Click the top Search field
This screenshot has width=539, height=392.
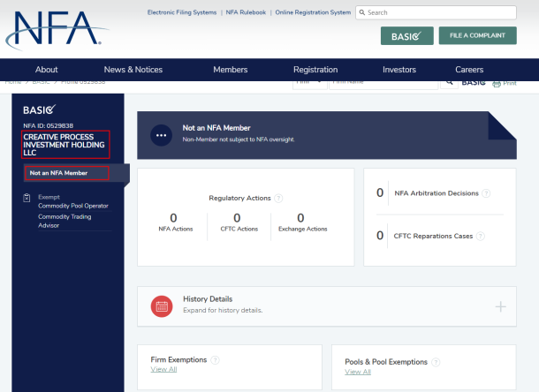tap(436, 12)
